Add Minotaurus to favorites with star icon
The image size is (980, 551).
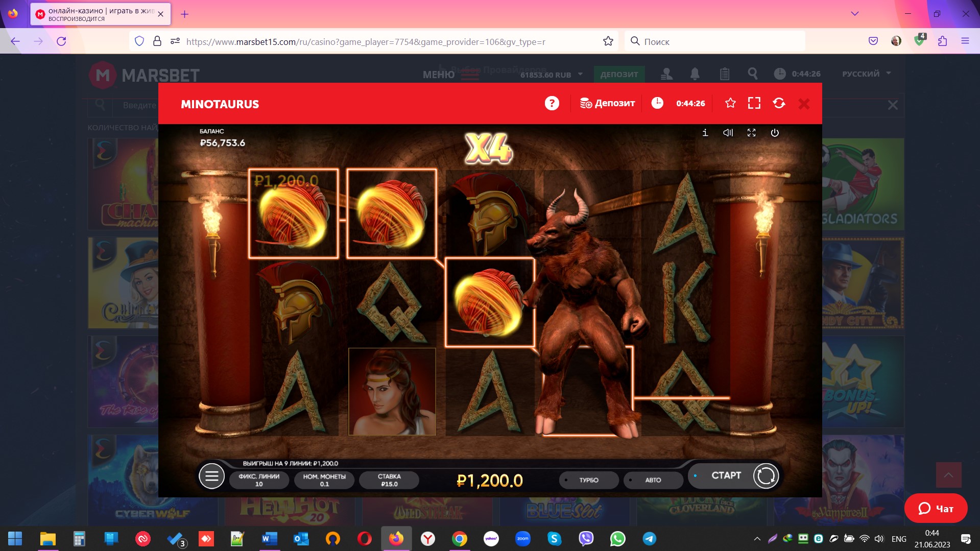(x=730, y=104)
